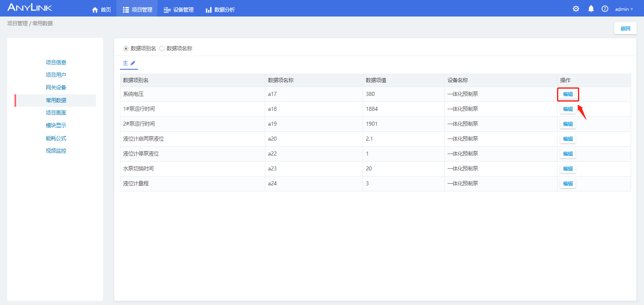Click 一体化预制泵 in the 液位计量程 row
644x305 pixels.
(x=463, y=183)
